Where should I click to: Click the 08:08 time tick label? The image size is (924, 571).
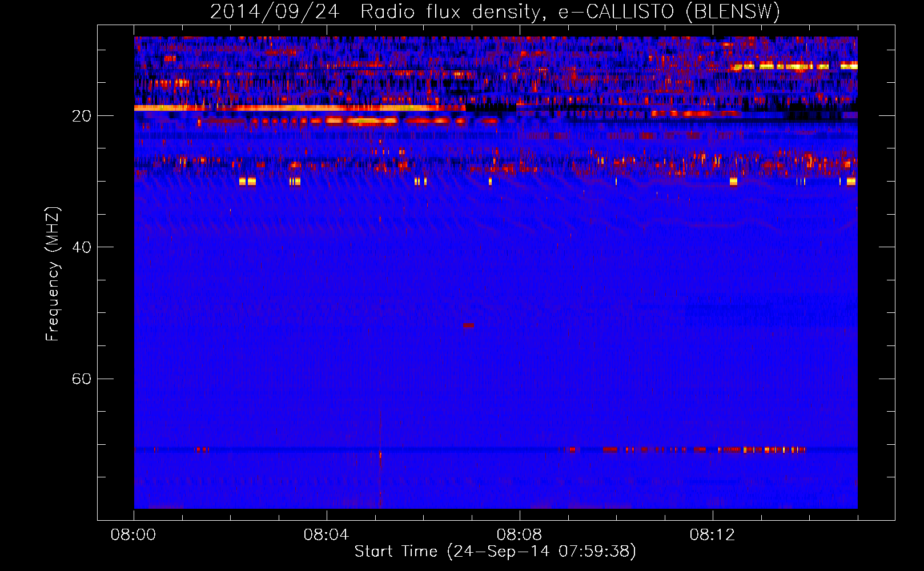(x=520, y=535)
